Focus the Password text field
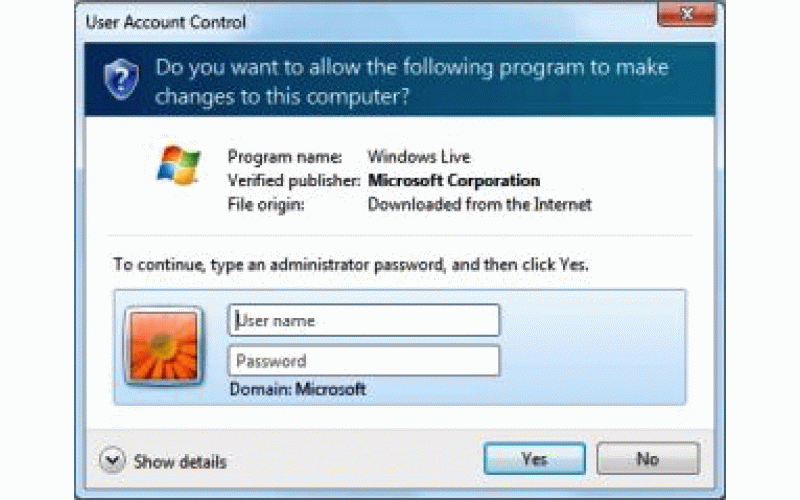The image size is (800, 500). point(364,361)
